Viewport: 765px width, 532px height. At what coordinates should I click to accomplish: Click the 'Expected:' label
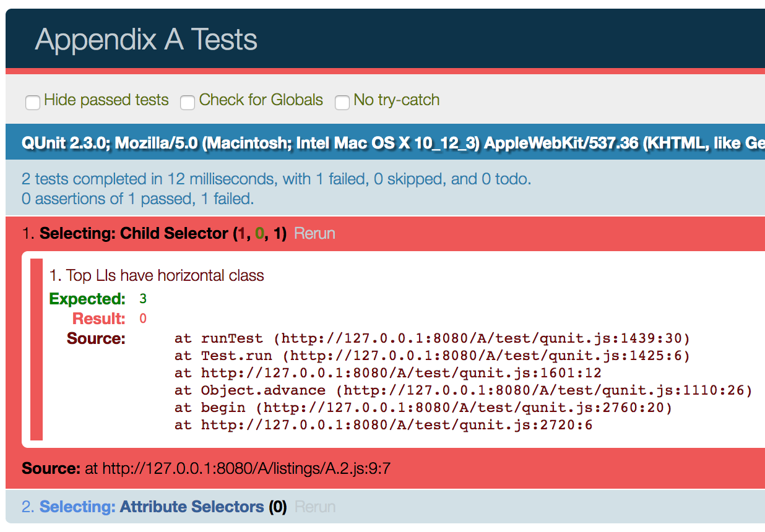click(x=87, y=299)
